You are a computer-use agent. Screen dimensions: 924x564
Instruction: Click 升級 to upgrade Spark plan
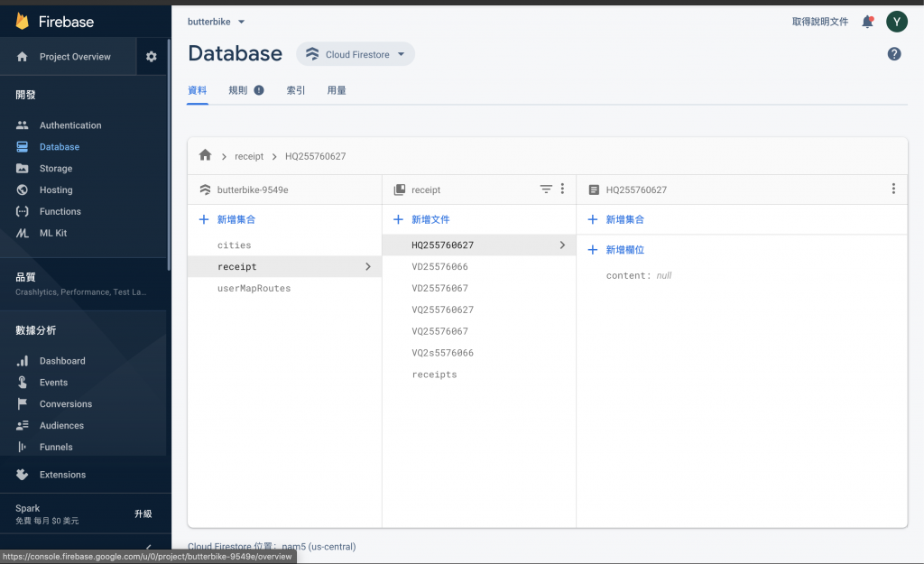point(143,513)
